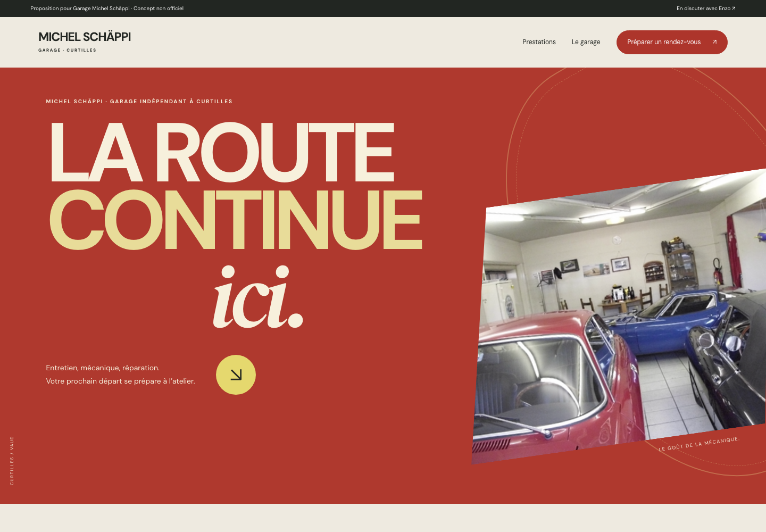Click the italic 'ici.' text
Image resolution: width=766 pixels, height=532 pixels.
tap(258, 296)
